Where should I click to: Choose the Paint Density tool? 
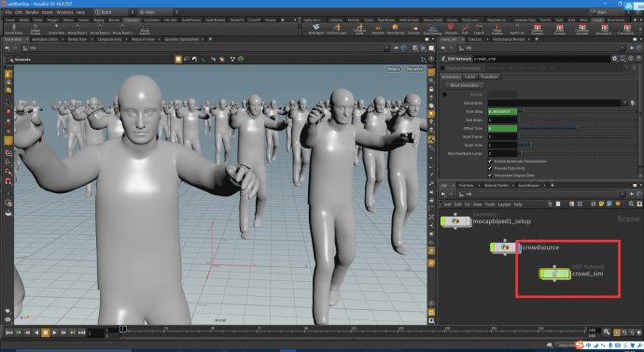[396, 29]
